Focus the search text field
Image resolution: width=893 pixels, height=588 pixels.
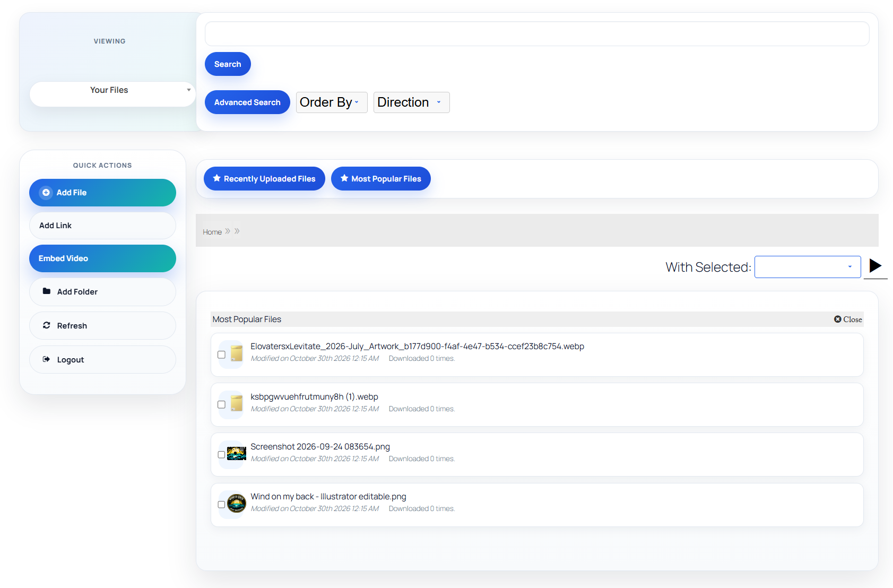[537, 34]
